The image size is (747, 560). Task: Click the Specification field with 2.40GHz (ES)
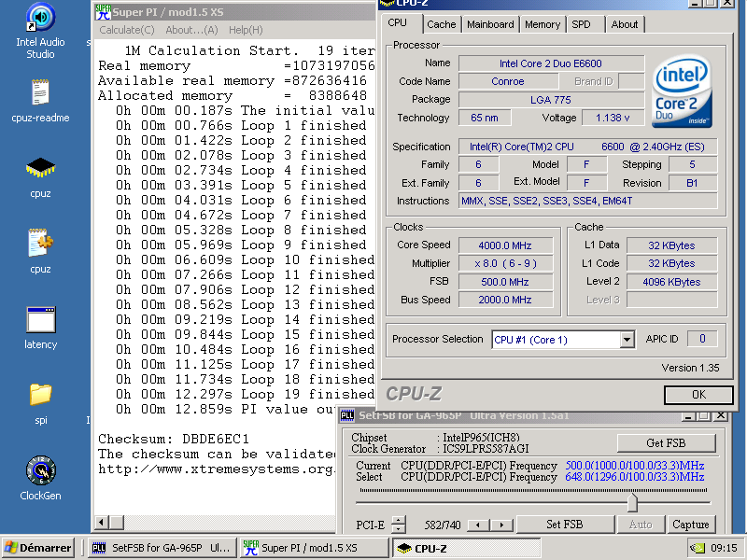588,147
